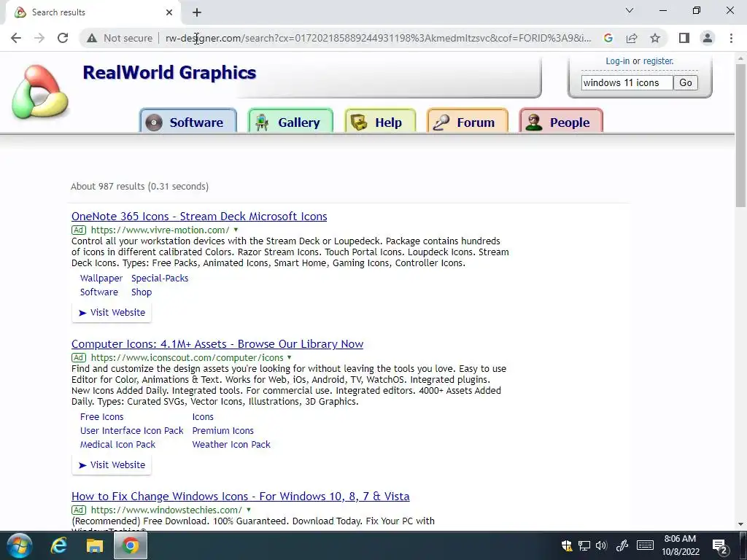Open the Help tab
The image size is (747, 560).
[380, 122]
